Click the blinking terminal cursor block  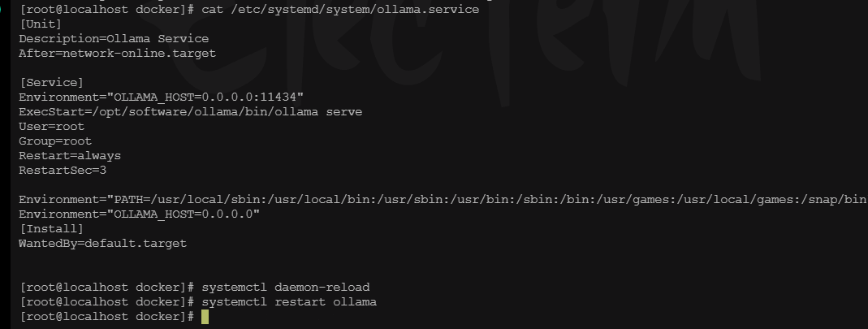(x=205, y=317)
